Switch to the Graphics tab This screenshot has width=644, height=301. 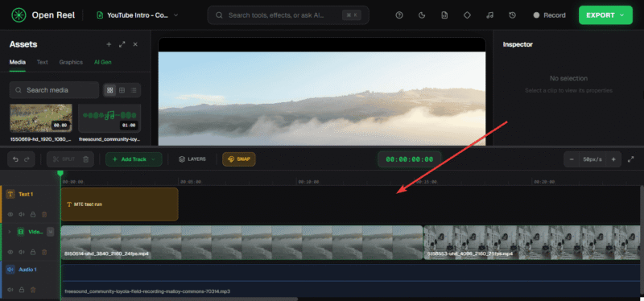(71, 63)
